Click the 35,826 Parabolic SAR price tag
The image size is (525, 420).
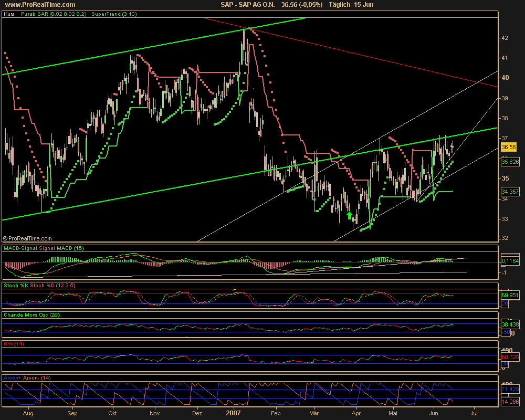tap(510, 162)
